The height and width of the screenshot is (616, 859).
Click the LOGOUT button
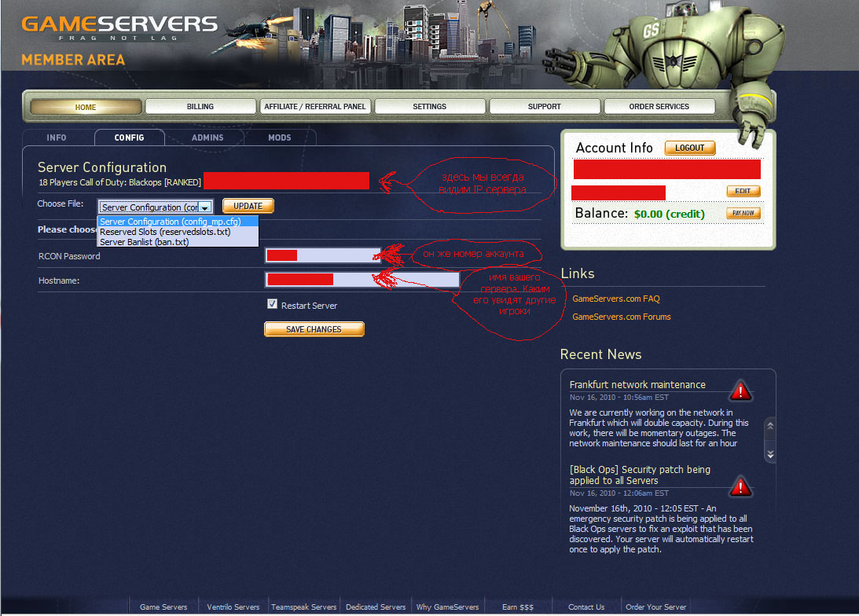[690, 148]
